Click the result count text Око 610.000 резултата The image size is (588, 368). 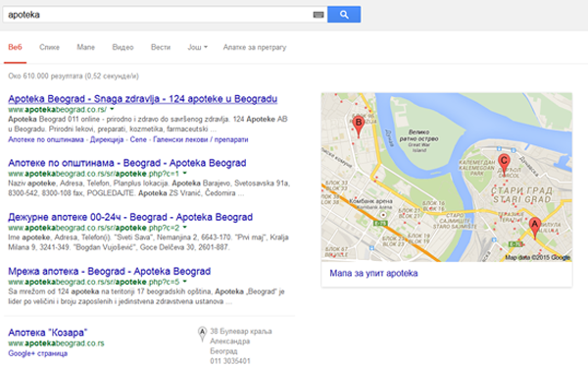73,76
